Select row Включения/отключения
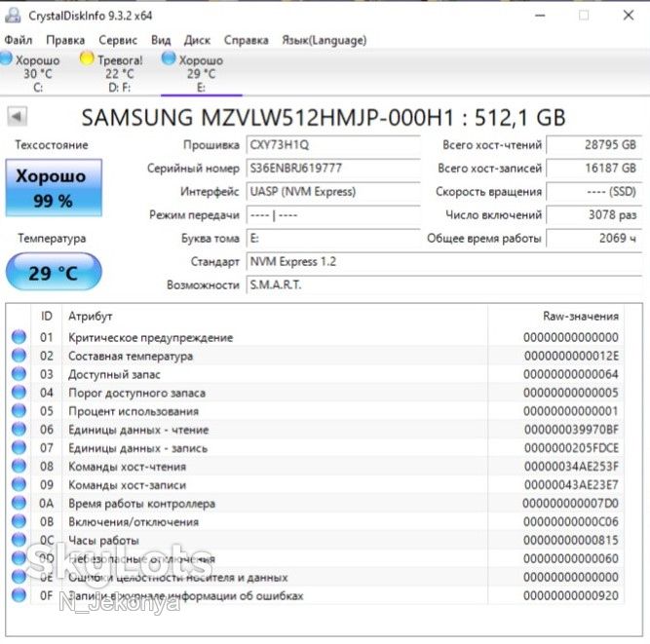650x644 pixels. [x=317, y=522]
